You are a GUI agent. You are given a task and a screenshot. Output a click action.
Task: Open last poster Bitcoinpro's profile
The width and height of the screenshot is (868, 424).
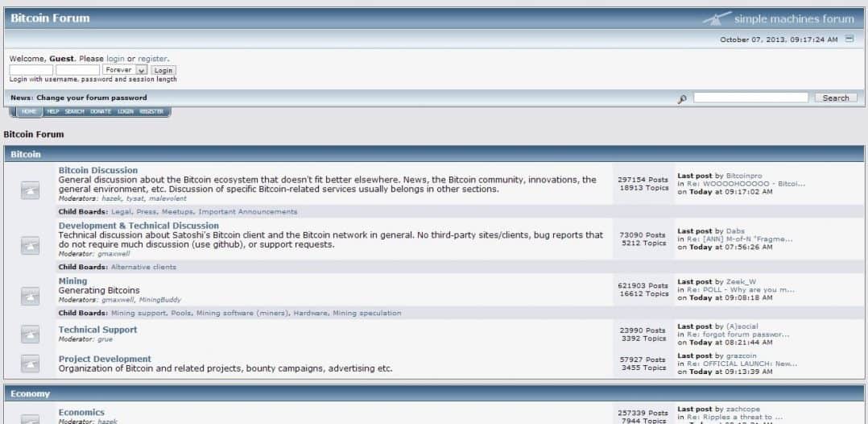743,176
